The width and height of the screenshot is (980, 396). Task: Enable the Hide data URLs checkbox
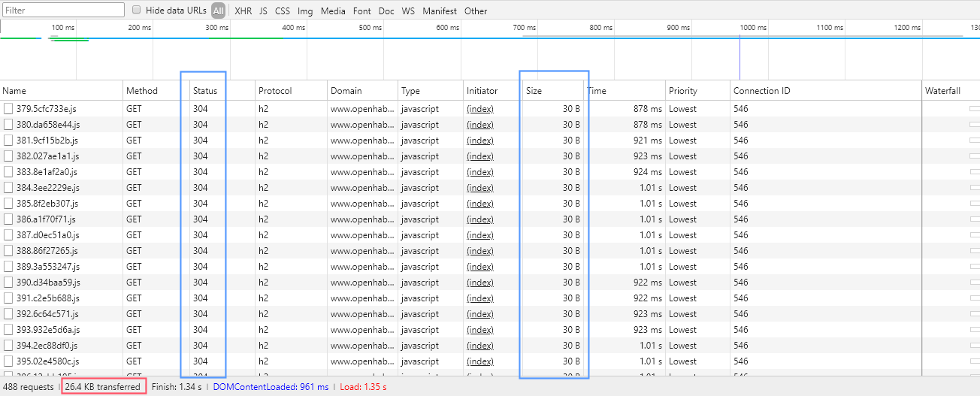point(137,11)
